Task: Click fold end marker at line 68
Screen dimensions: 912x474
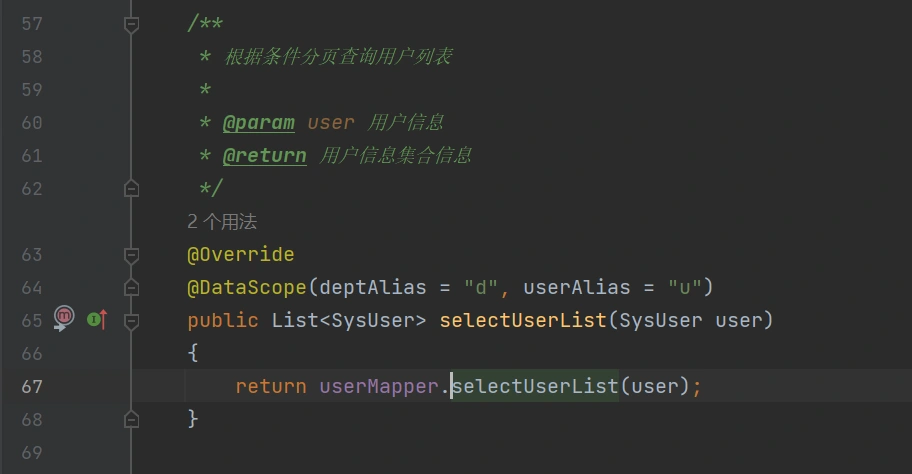Action: pos(131,419)
